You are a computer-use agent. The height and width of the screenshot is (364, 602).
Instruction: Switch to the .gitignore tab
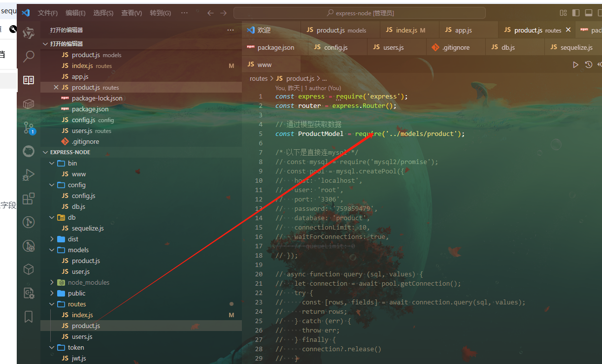pos(456,47)
